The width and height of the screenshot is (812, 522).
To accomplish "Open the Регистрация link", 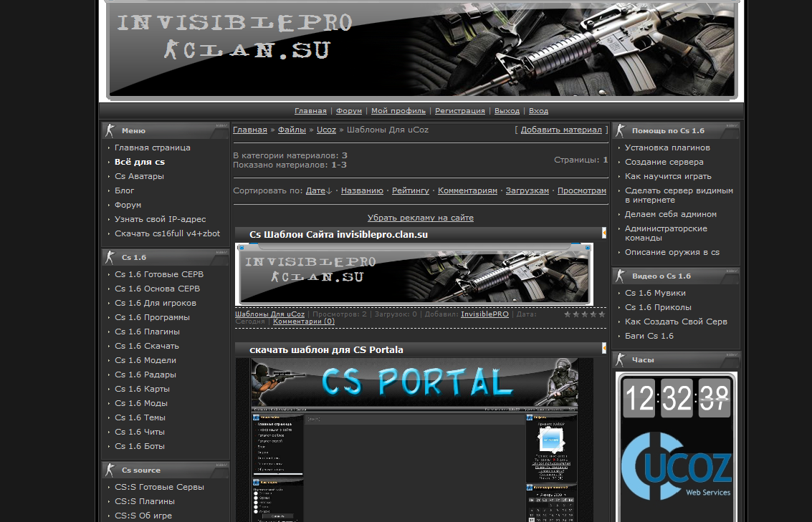I will 460,111.
